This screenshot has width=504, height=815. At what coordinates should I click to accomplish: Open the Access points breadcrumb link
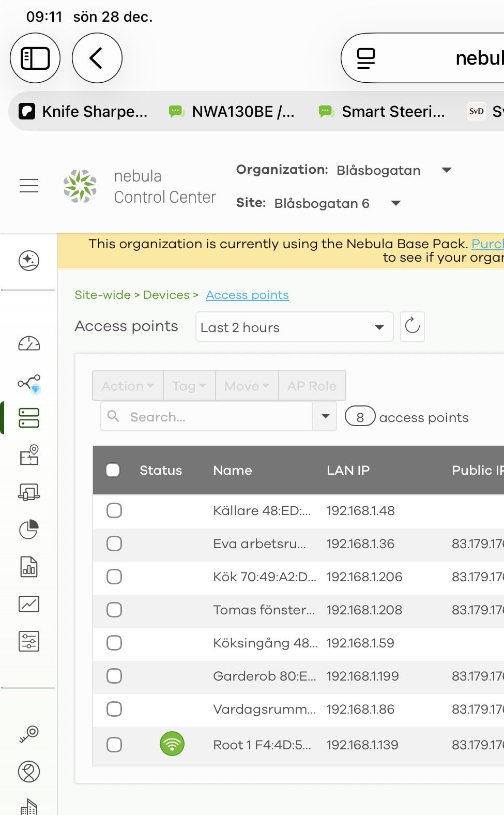tap(247, 295)
